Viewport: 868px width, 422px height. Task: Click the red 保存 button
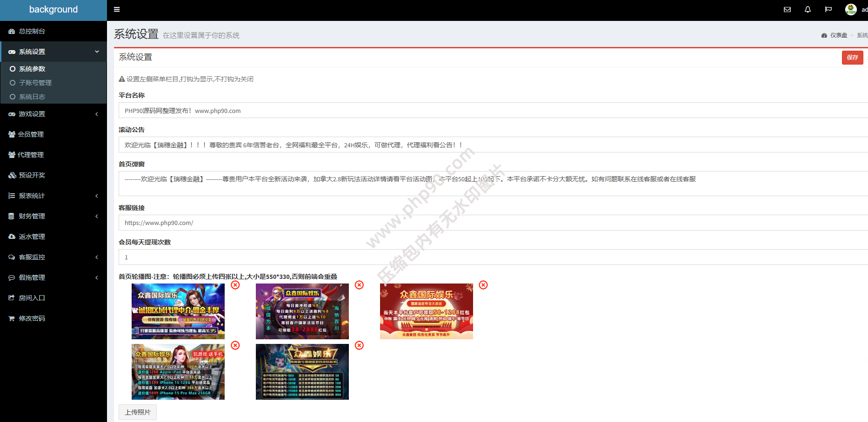click(852, 58)
